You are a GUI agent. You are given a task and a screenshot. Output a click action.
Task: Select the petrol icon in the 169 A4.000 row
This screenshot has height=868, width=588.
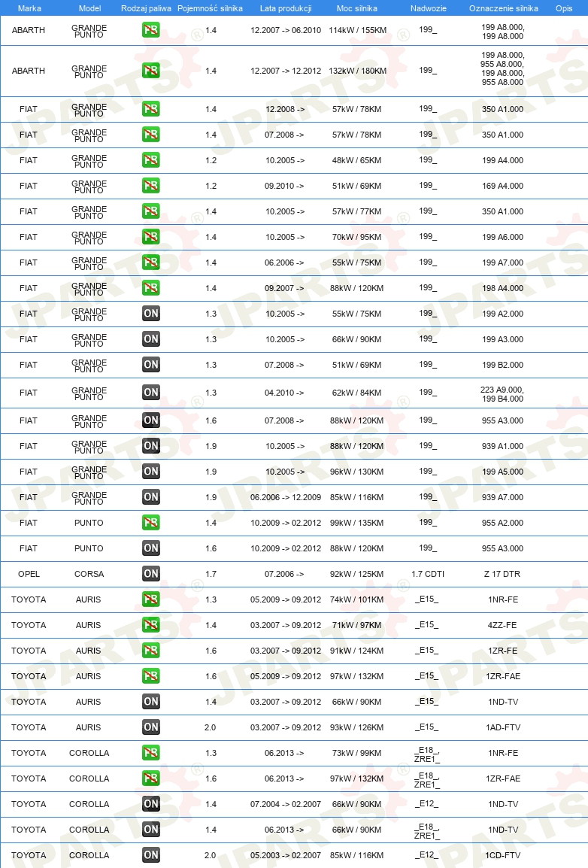click(151, 186)
